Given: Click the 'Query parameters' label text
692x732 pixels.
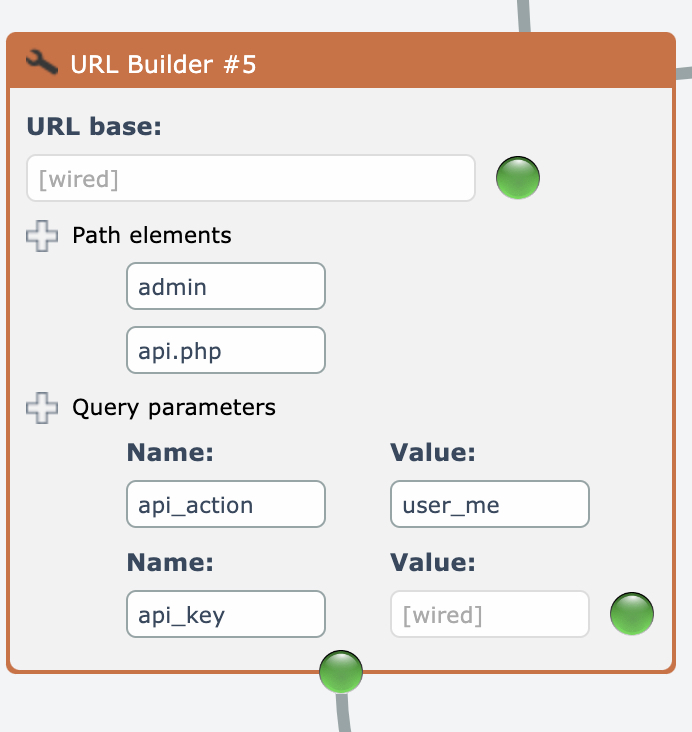Looking at the screenshot, I should coord(174,408).
